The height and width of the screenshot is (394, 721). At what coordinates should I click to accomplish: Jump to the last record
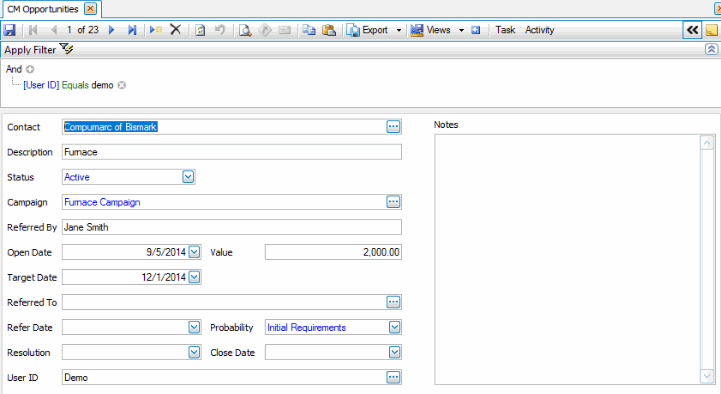(x=132, y=30)
